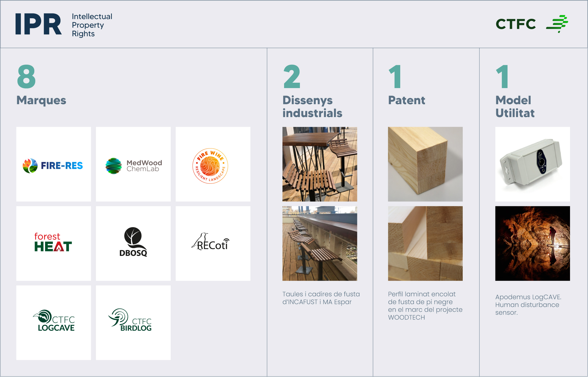Click the Fire Wine Resilient Landscape badge

(211, 166)
